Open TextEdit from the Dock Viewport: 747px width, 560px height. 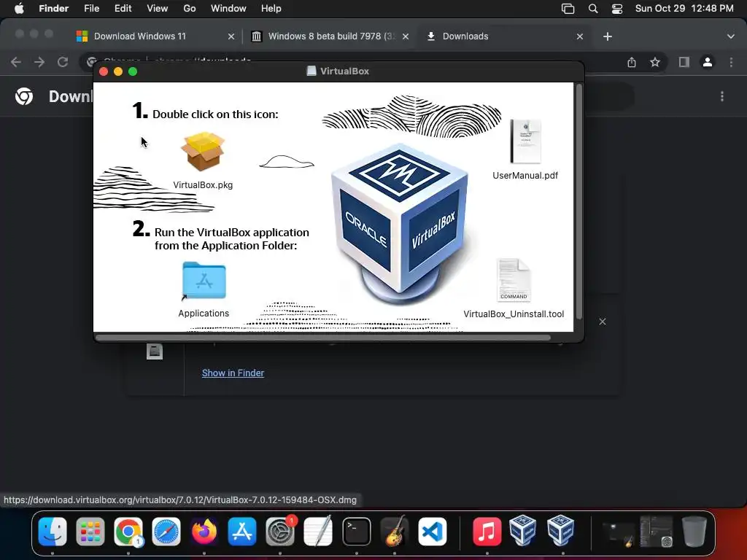click(318, 532)
